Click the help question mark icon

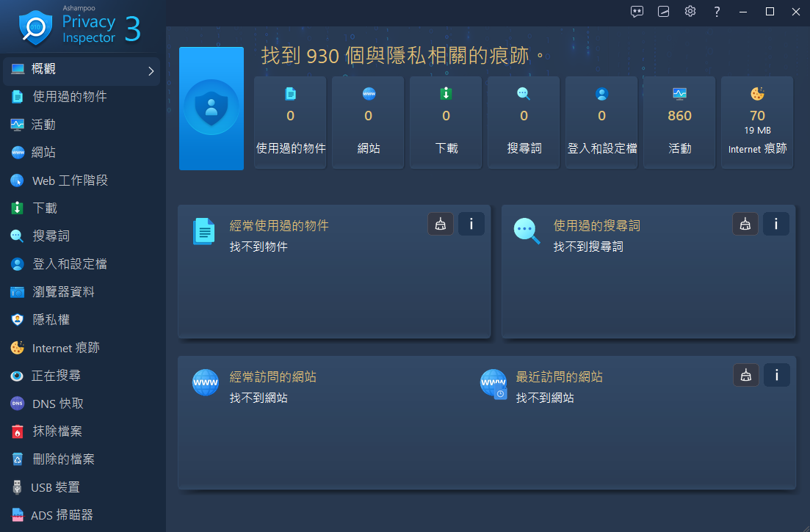tap(717, 11)
